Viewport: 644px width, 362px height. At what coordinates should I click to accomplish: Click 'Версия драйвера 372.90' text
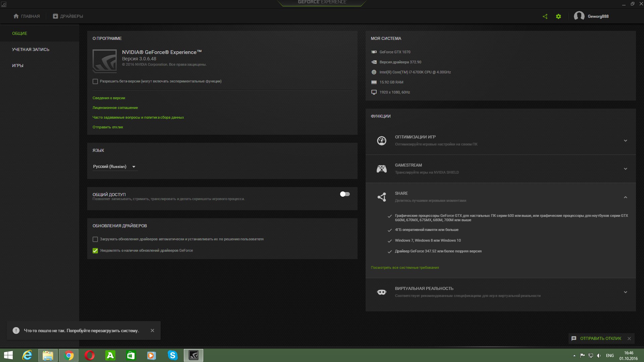[x=400, y=62]
